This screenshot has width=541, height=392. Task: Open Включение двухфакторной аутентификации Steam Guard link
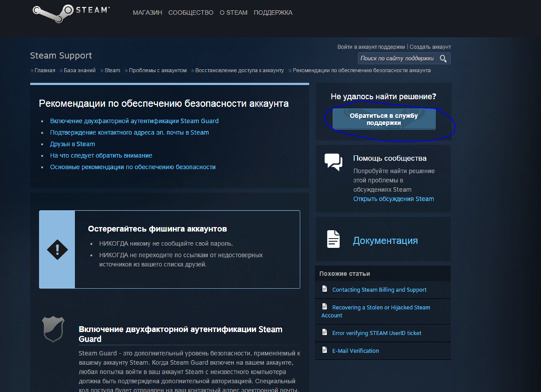[x=134, y=121]
